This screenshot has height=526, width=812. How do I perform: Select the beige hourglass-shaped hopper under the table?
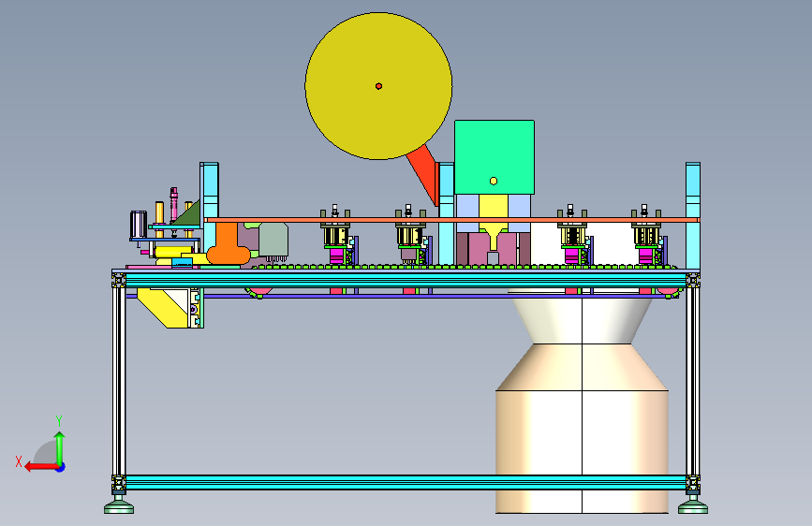point(582,402)
